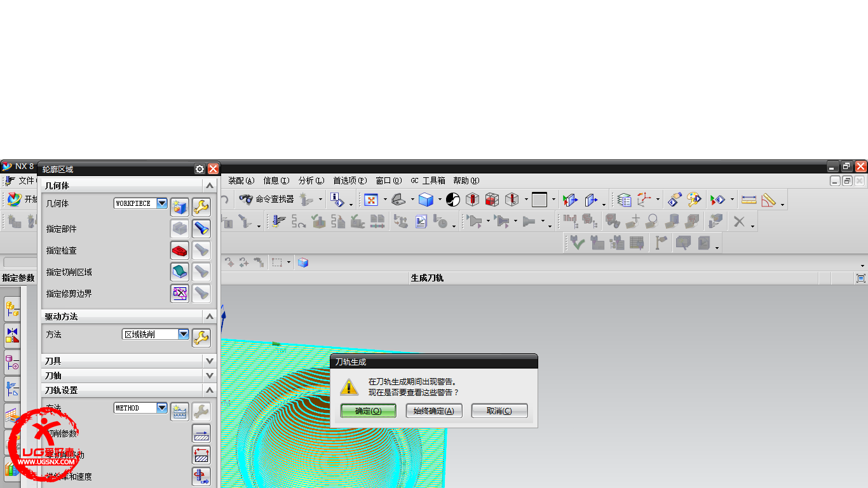Open the 首选项(P) menu
This screenshot has height=488, width=868.
click(350, 181)
